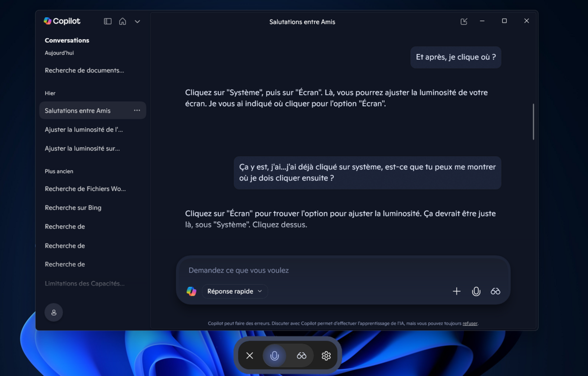Start voice input with composer microphone

point(476,291)
